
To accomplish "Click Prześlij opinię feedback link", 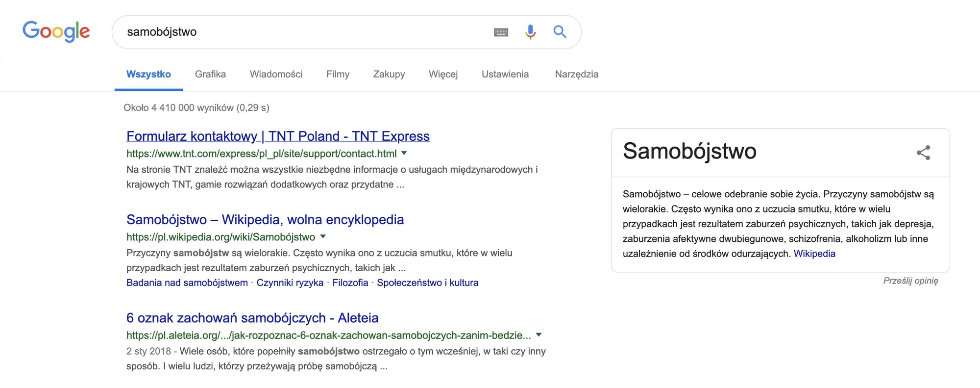I will (x=910, y=281).
